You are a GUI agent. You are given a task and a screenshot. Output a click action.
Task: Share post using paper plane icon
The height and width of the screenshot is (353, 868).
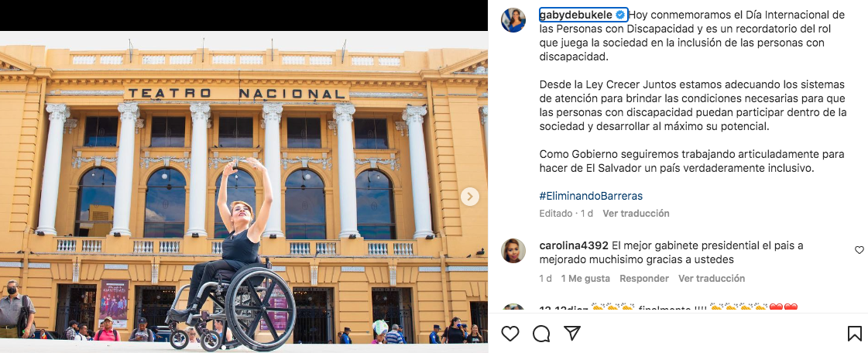point(572,333)
